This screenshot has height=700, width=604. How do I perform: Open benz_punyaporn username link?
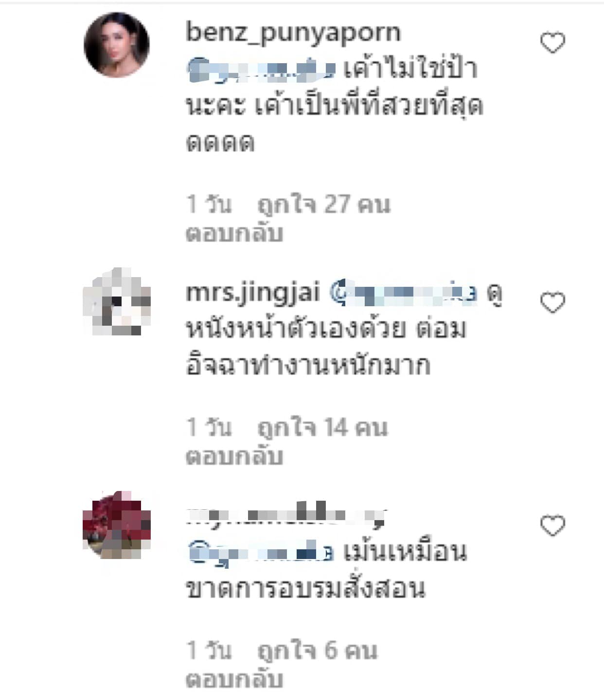pos(293,33)
